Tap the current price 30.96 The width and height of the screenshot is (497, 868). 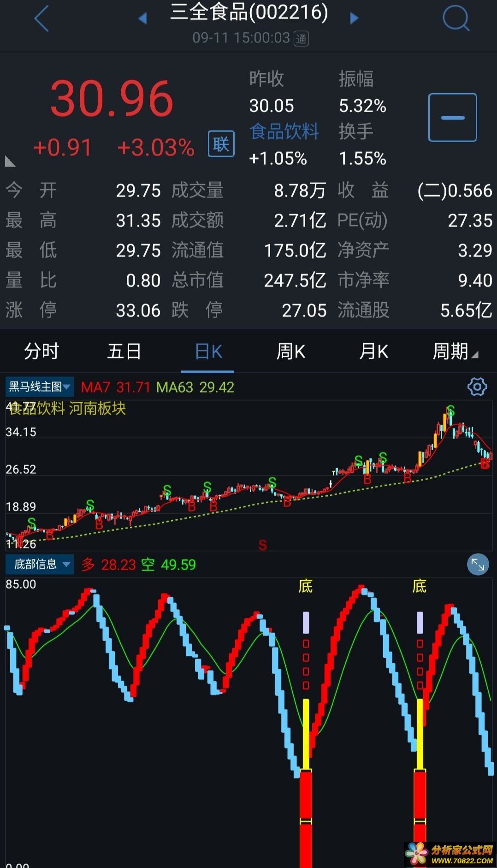tap(112, 99)
